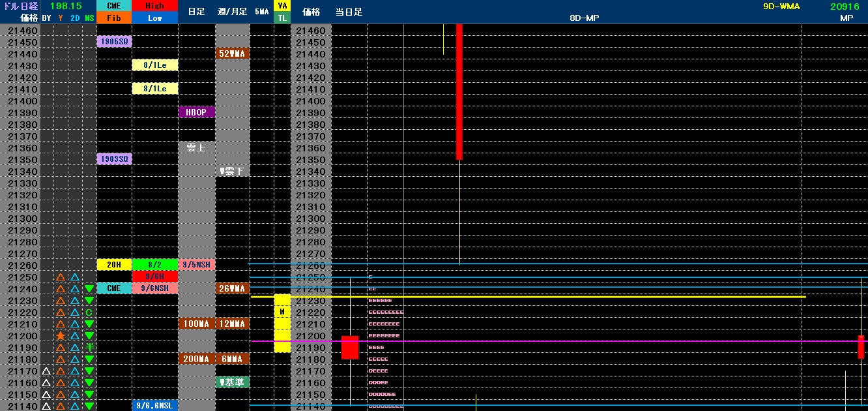Click the white triangle in the 21150 row
This screenshot has width=868, height=411.
[x=46, y=395]
